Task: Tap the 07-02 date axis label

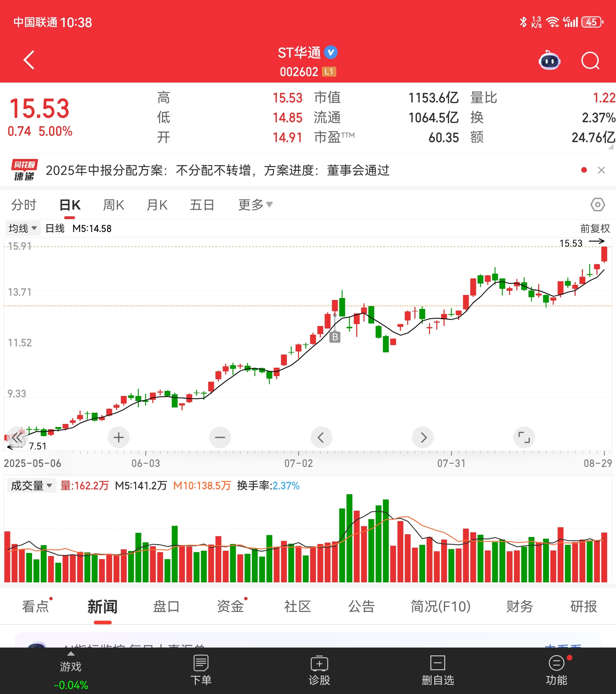Action: pyautogui.click(x=298, y=463)
